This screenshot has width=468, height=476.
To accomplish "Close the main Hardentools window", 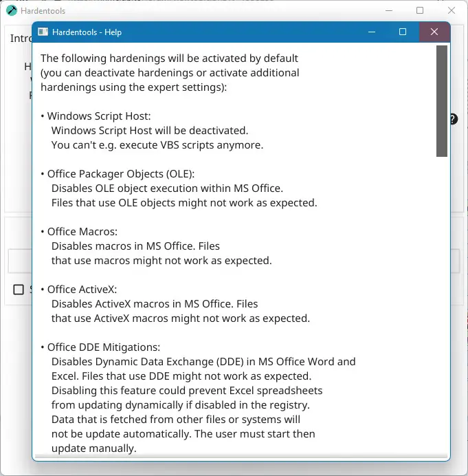I will click(451, 10).
